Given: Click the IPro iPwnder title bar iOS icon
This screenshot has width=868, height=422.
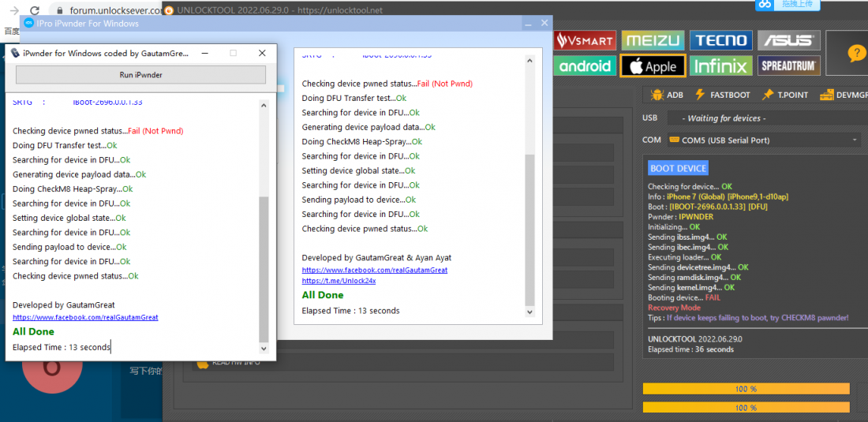Looking at the screenshot, I should point(28,23).
